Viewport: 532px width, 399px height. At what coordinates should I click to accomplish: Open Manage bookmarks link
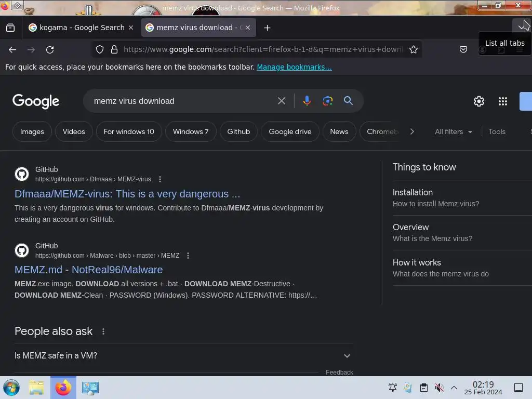tap(294, 67)
